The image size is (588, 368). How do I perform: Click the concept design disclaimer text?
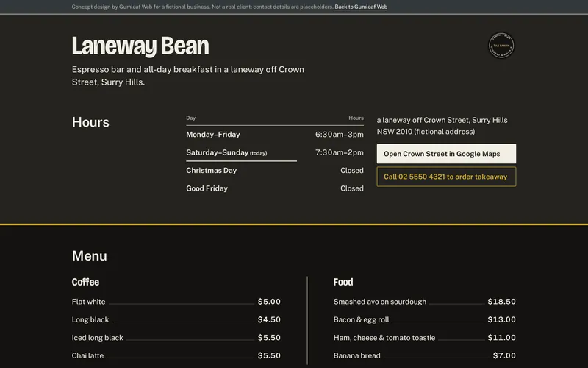(203, 7)
